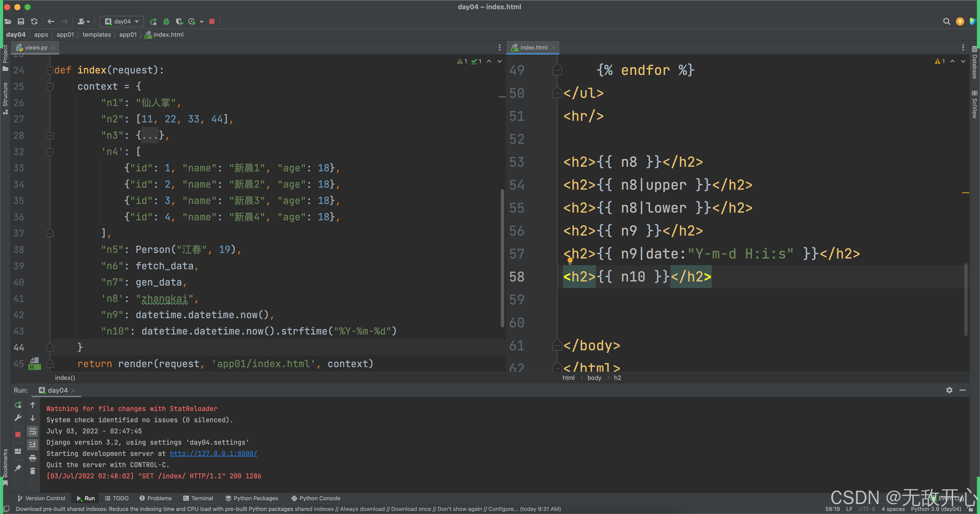Viewport: 980px width, 514px height.
Task: Clear all console output with trash icon
Action: point(33,471)
